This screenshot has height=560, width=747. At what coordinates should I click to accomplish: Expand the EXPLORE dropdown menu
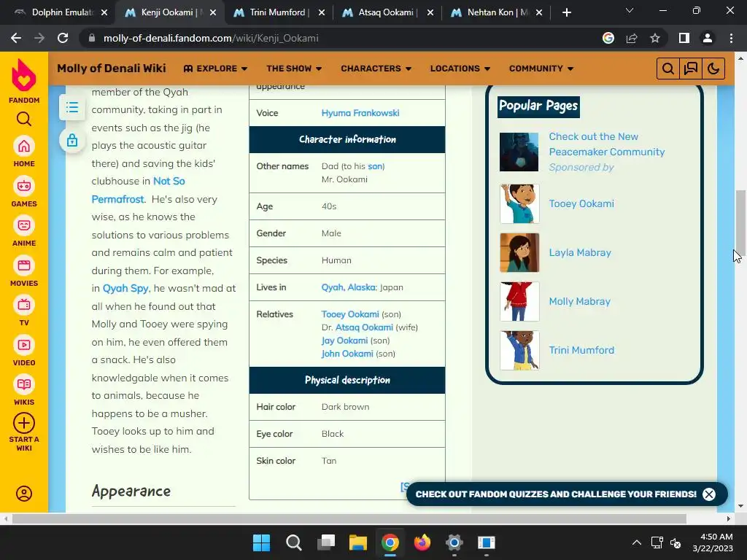[x=215, y=69]
